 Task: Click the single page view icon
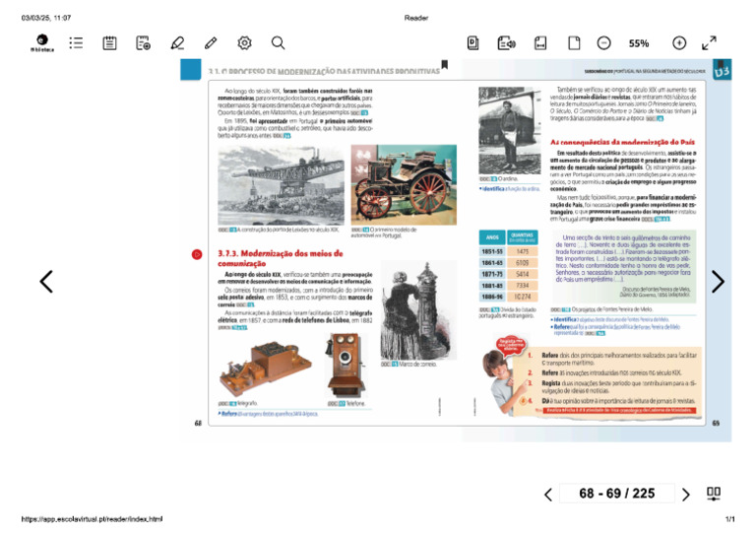(x=574, y=43)
